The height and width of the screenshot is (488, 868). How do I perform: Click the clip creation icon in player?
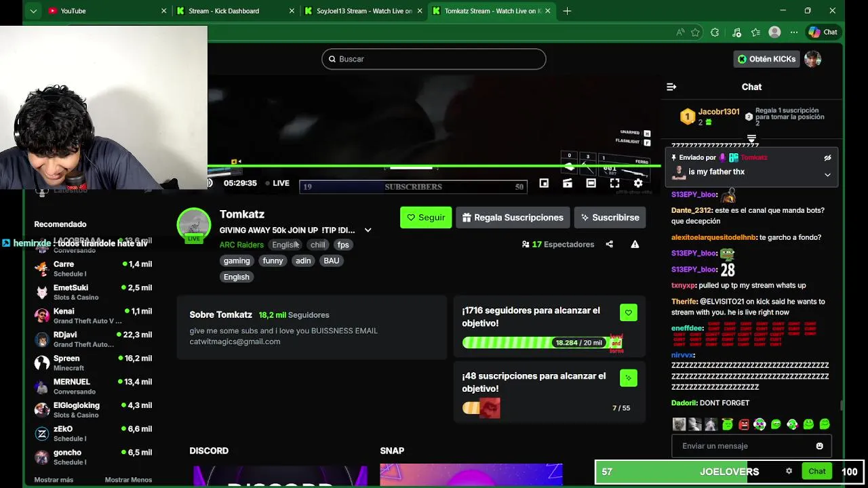pos(568,183)
